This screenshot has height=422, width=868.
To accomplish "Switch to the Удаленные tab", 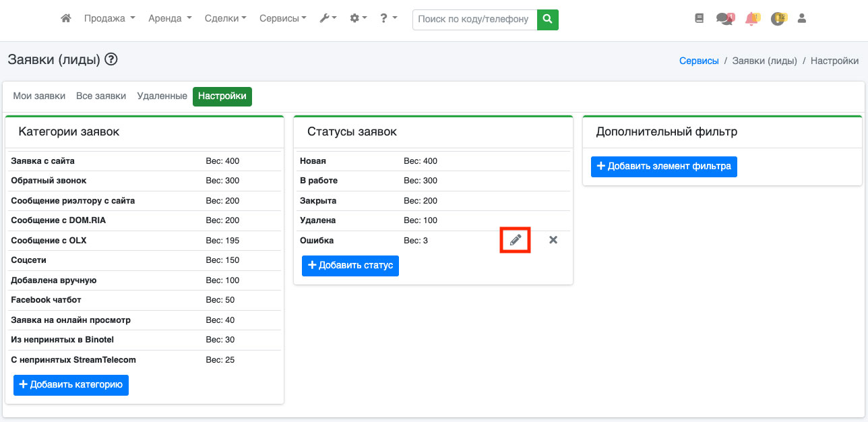I will (x=162, y=96).
